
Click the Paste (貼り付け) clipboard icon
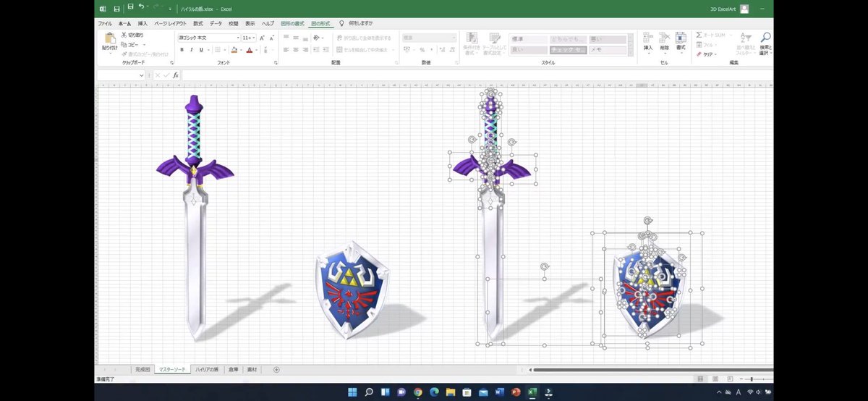point(109,38)
